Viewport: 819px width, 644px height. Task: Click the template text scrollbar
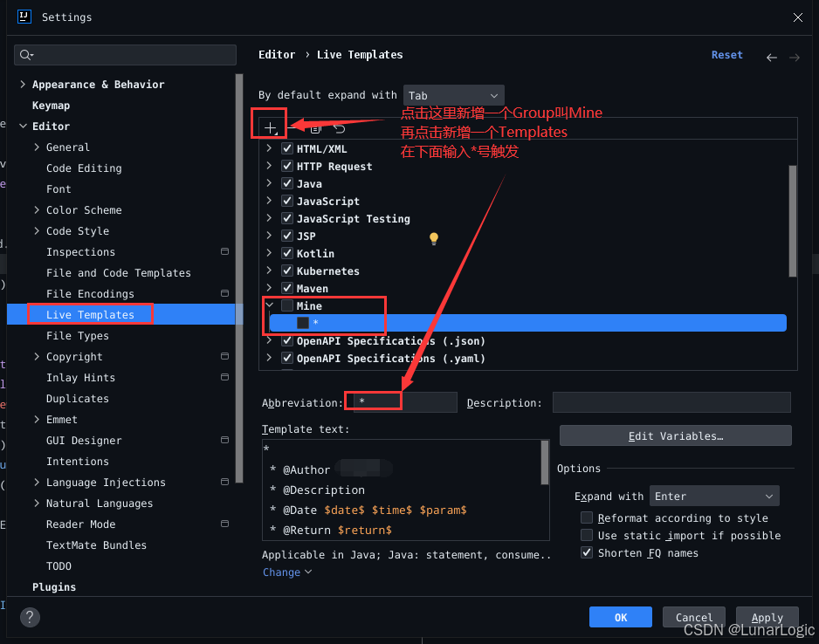[545, 462]
